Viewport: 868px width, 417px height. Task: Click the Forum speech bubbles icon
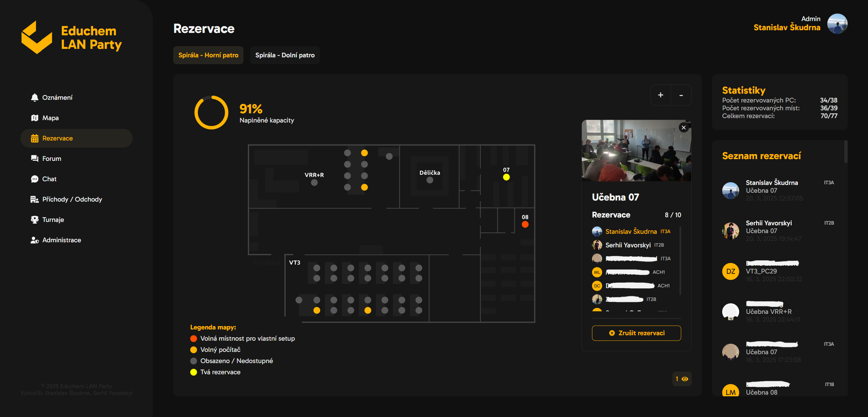pyautogui.click(x=35, y=159)
